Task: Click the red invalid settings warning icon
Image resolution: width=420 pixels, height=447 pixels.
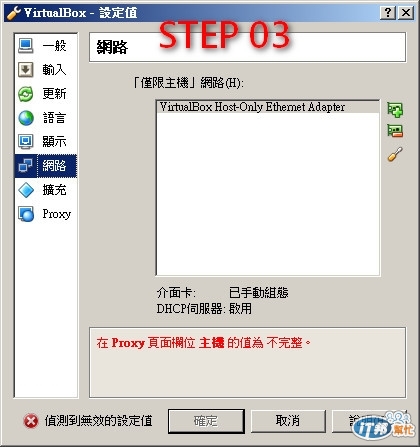Action: [x=31, y=421]
